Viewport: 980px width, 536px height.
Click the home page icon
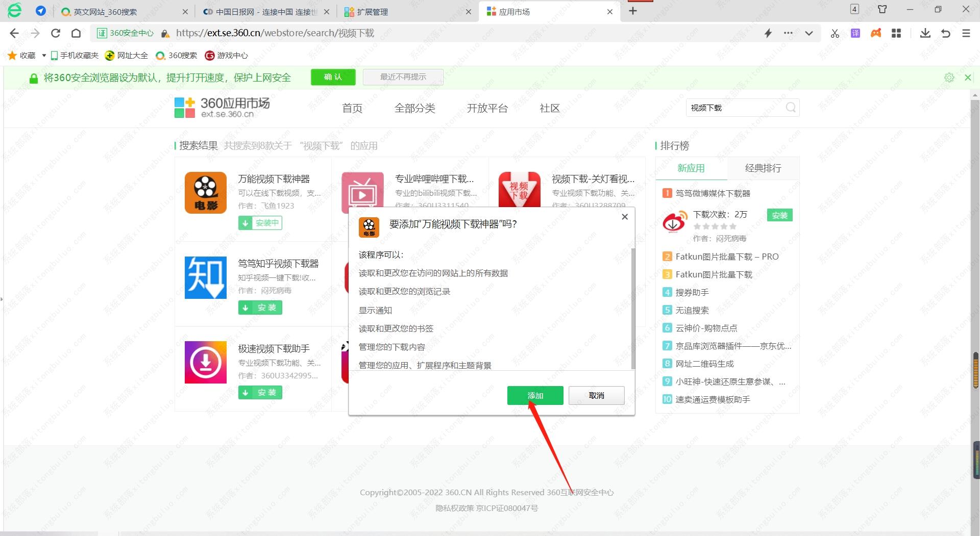[x=76, y=33]
